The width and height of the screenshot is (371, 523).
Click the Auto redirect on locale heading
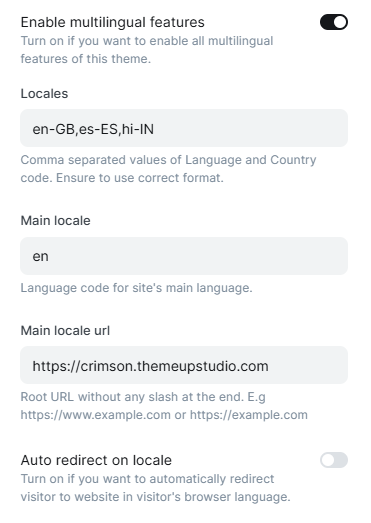tap(96, 460)
